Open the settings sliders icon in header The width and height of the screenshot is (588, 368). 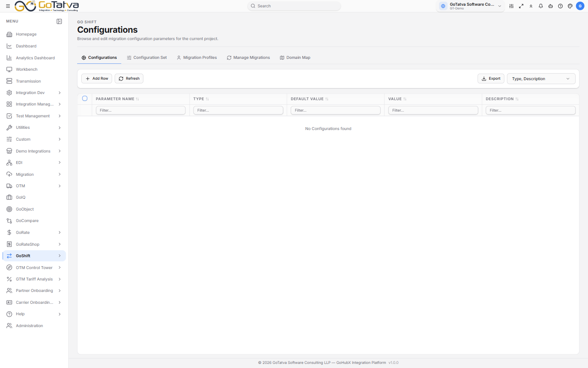[511, 6]
